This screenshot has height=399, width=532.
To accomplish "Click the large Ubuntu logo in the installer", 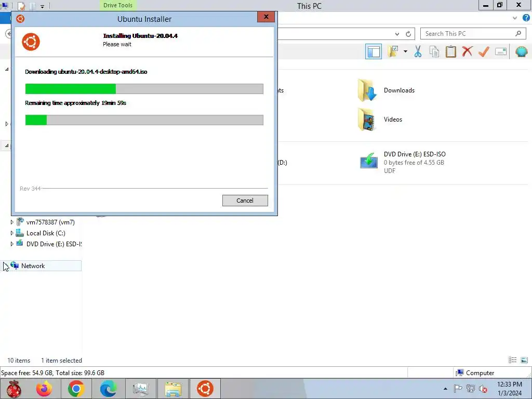I will [x=31, y=42].
